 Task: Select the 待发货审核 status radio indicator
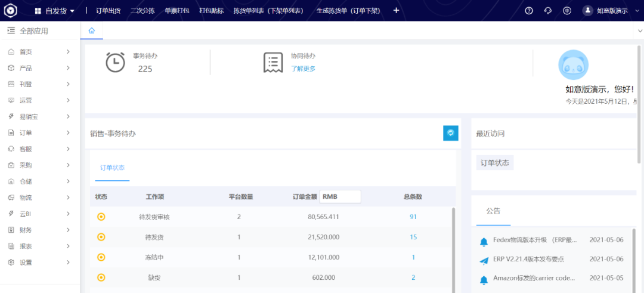101,217
